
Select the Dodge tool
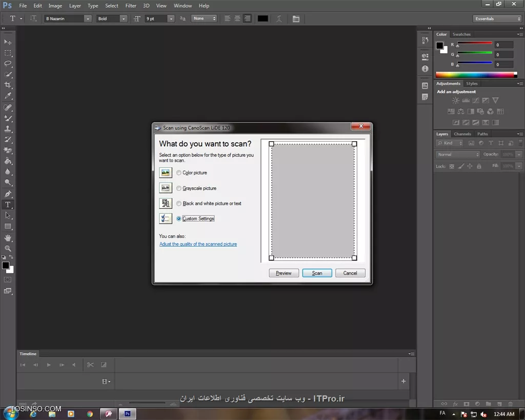tap(8, 183)
